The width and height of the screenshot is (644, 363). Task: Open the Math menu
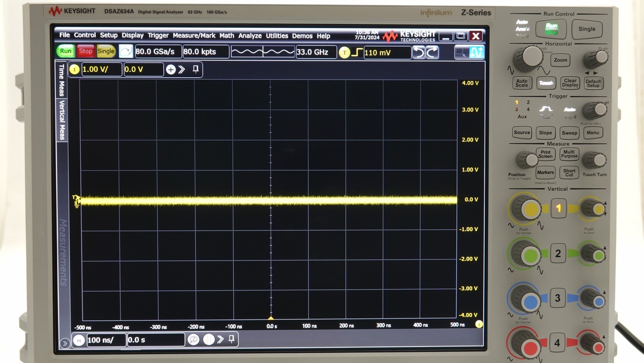click(x=227, y=35)
